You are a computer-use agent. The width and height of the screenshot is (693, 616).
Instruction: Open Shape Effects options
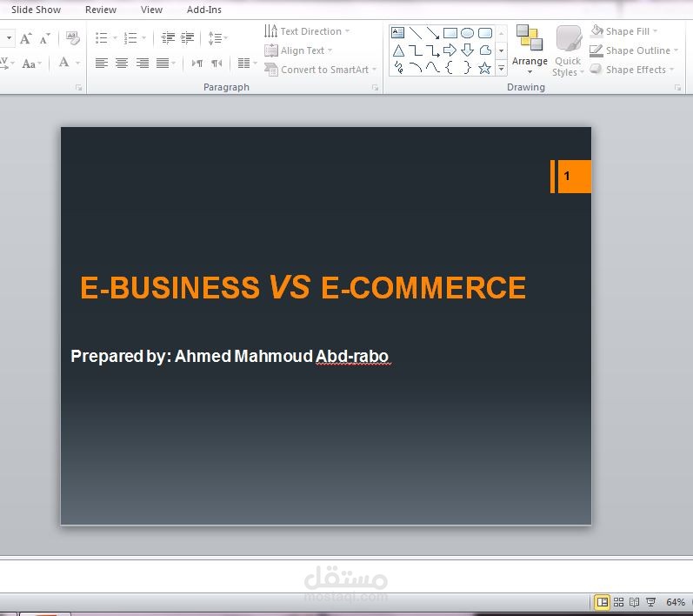click(x=632, y=70)
